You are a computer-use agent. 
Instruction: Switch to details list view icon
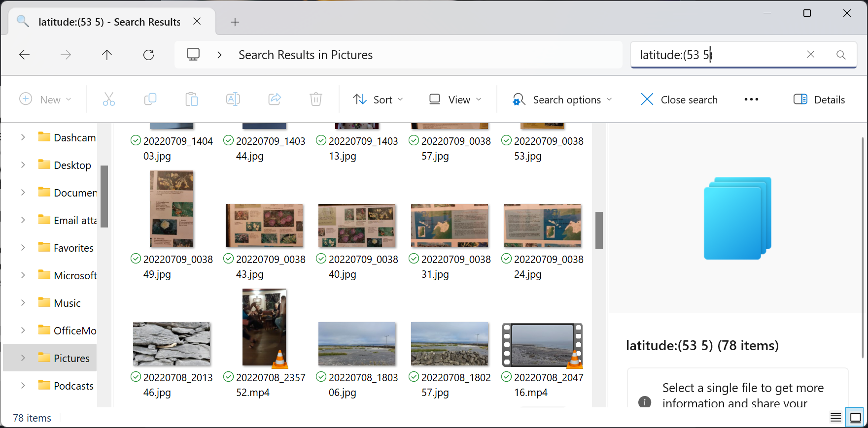[836, 418]
